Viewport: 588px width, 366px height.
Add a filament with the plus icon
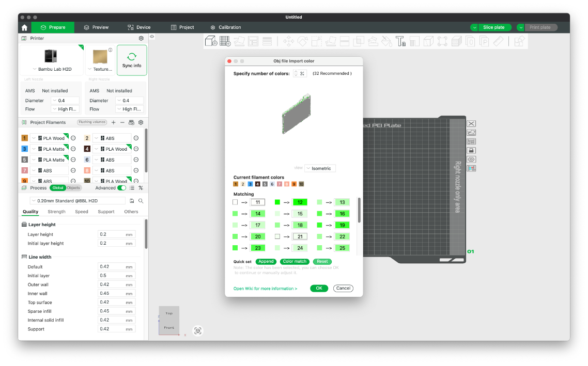114,122
